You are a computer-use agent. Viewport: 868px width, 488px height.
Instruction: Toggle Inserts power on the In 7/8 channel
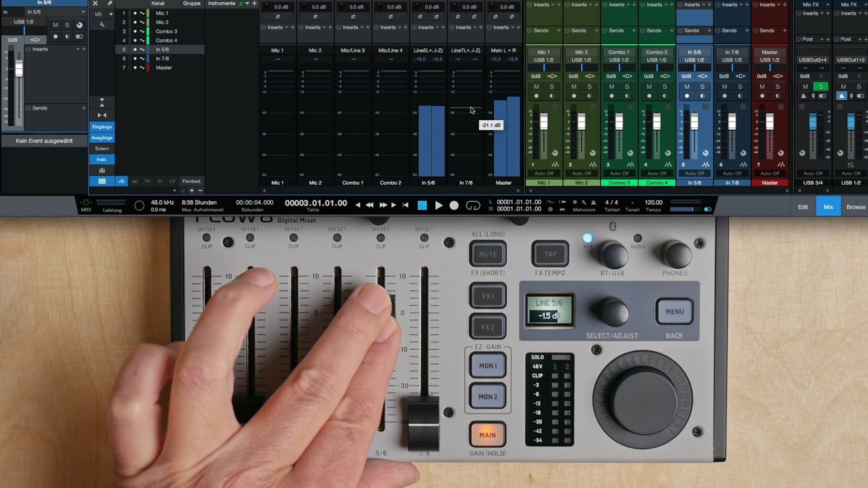tap(718, 5)
